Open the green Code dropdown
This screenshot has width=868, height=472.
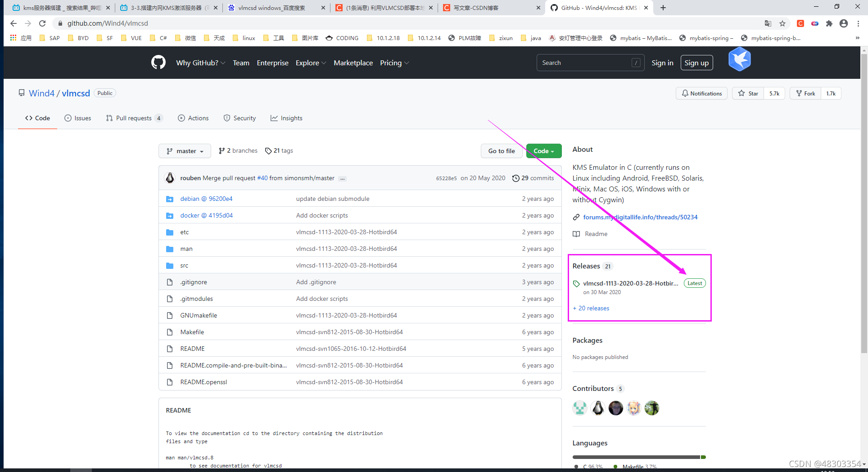click(x=544, y=151)
